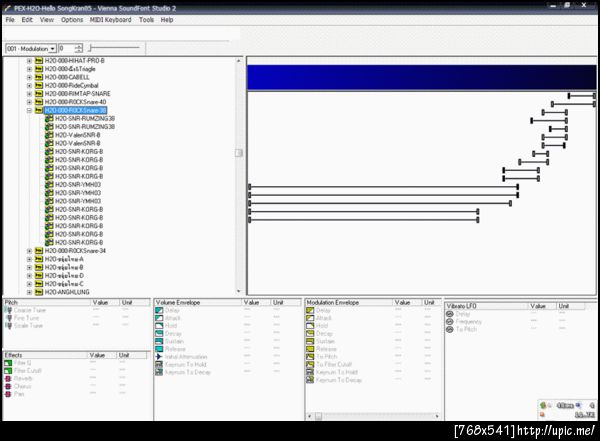Click the Volume Envelope column header
Screen dimensions: 600x441
click(x=198, y=302)
